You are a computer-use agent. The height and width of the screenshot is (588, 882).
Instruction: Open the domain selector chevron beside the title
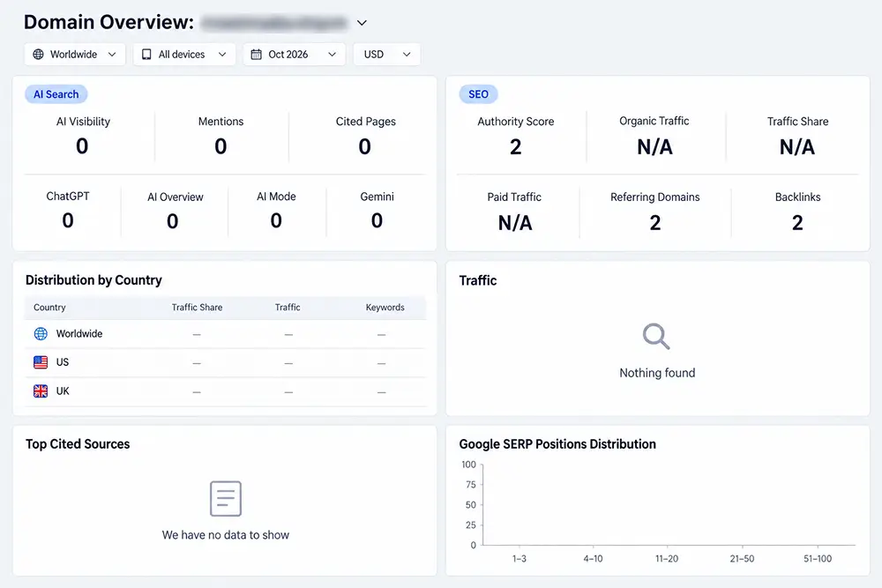[x=362, y=23]
